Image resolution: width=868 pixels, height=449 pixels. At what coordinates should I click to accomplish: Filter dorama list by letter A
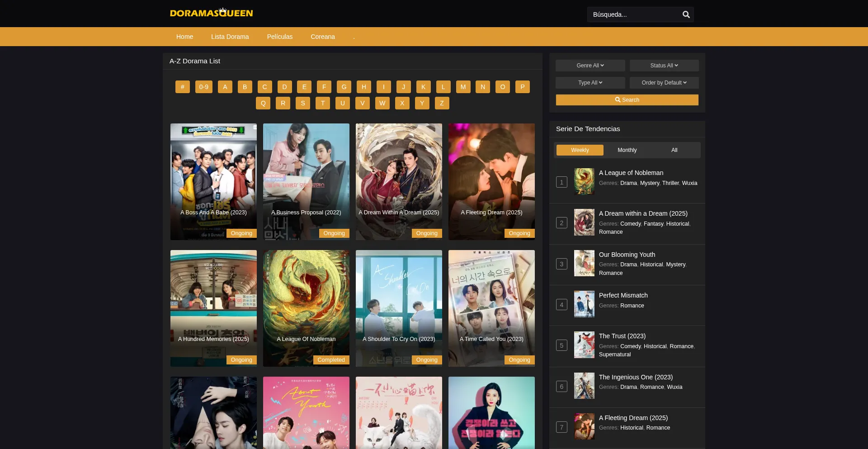coord(225,87)
